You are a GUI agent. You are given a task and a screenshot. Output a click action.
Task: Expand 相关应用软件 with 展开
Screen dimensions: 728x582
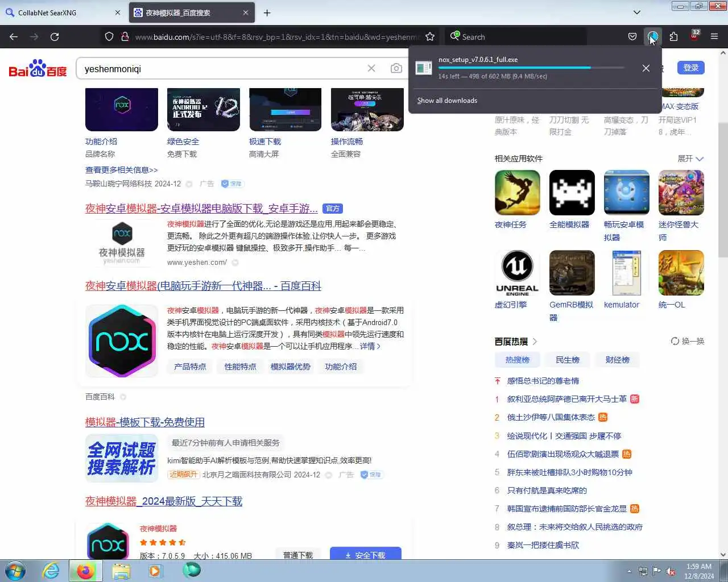(x=690, y=159)
